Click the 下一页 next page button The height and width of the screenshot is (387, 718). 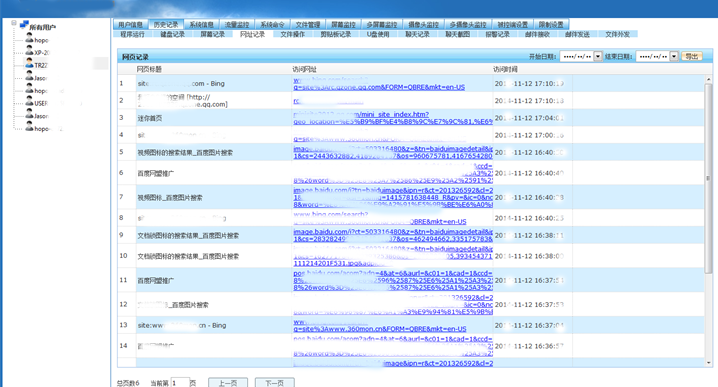[274, 383]
